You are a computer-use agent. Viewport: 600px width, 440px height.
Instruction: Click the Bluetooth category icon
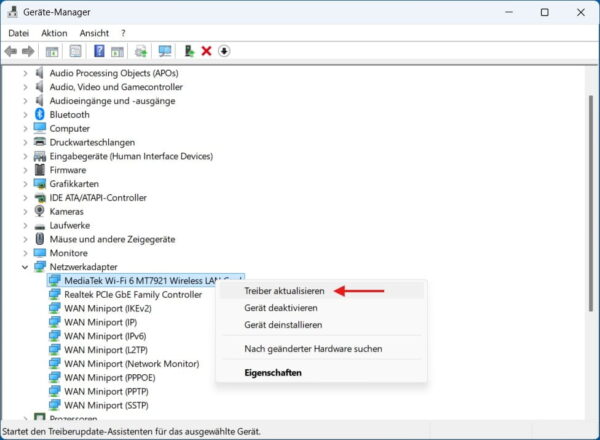40,114
